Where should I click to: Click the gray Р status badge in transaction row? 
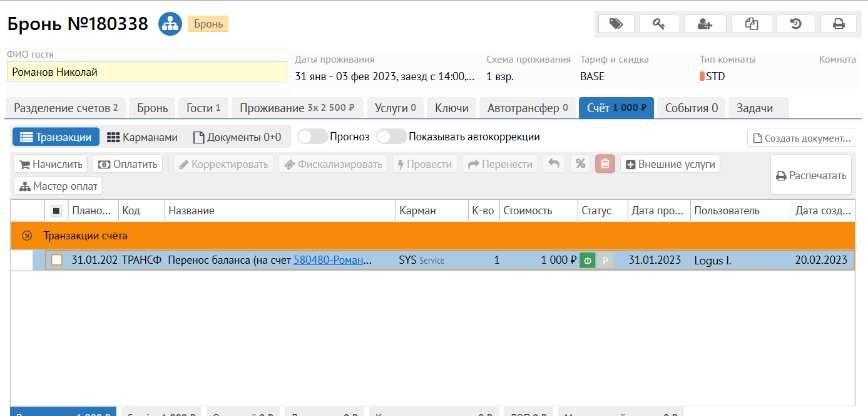604,261
